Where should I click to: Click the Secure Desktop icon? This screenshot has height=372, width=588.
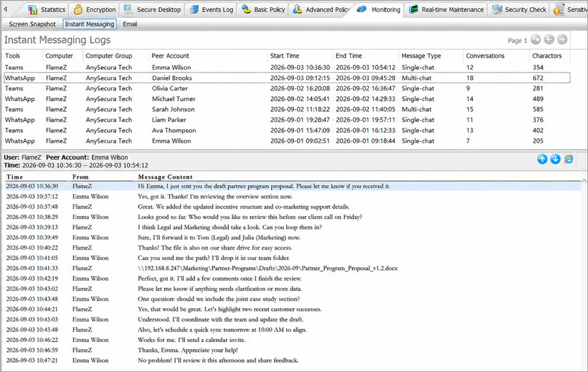pos(128,9)
